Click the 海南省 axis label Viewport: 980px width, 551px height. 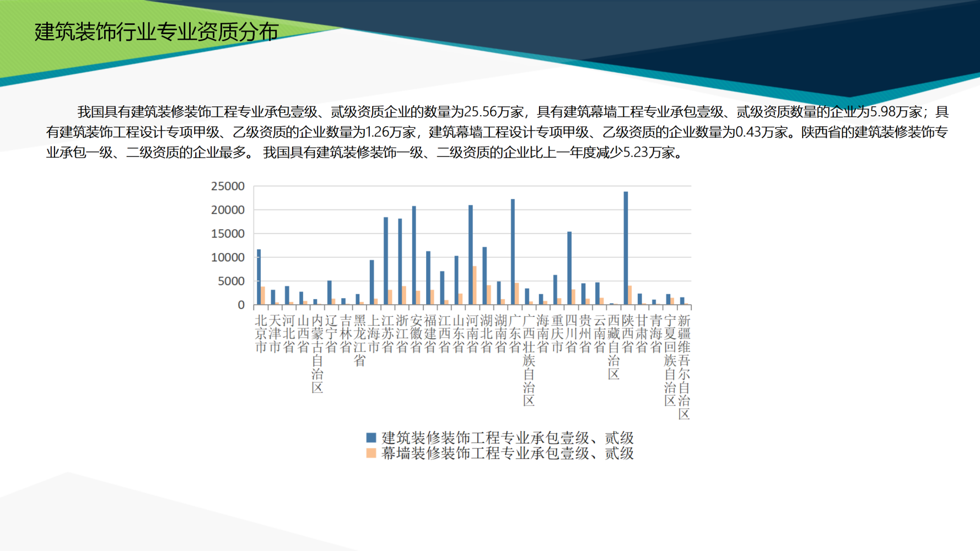[x=543, y=333]
